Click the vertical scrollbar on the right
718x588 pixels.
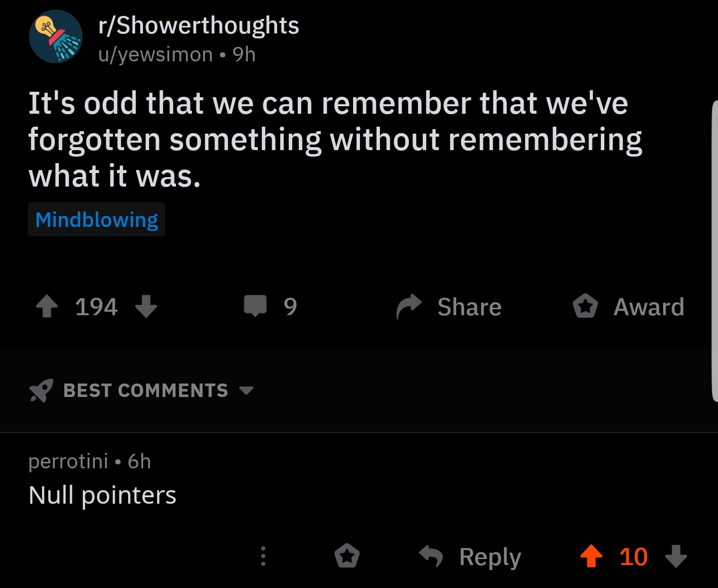[714, 250]
